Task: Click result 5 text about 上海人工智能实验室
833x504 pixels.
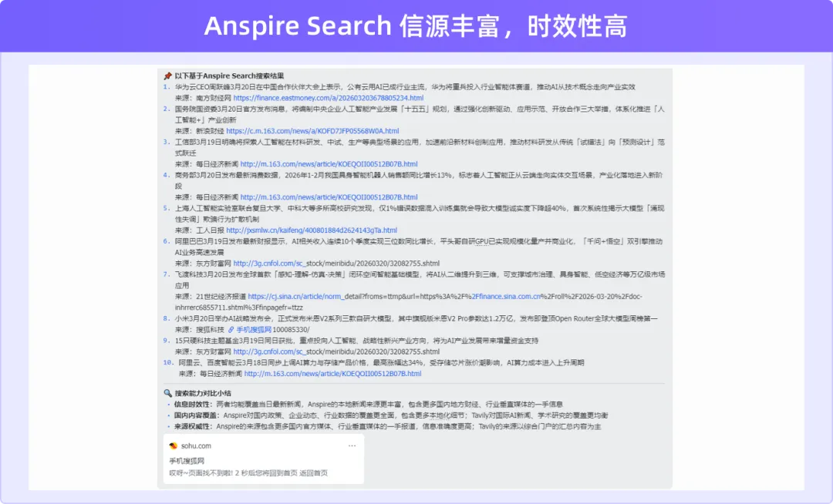Action: point(420,213)
